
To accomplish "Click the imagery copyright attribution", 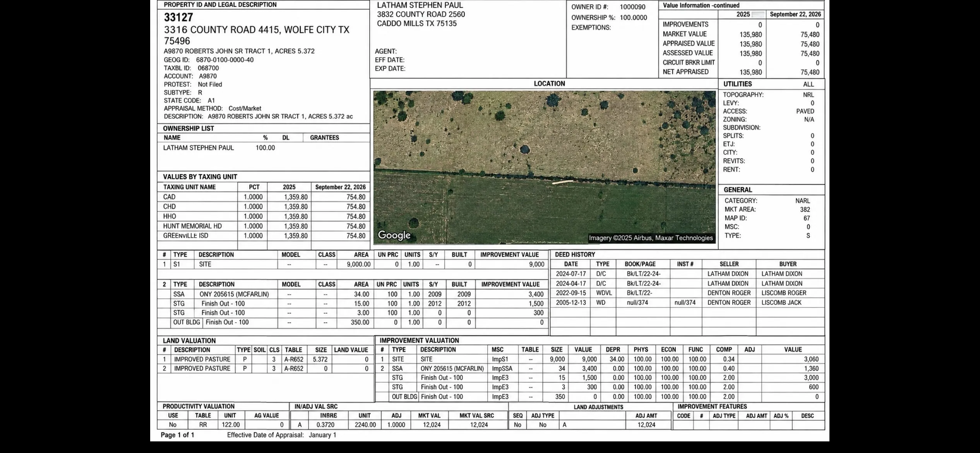I will (651, 238).
